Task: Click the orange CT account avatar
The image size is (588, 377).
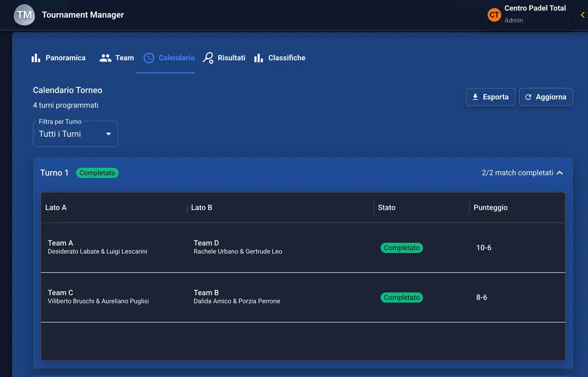Action: (494, 15)
